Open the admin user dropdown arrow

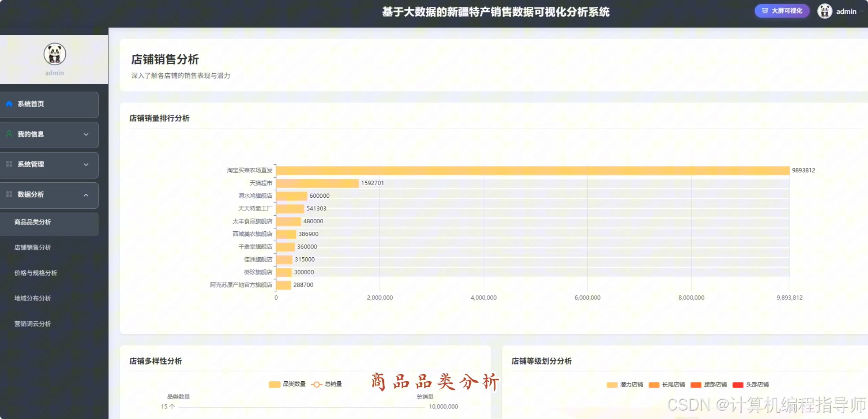pos(862,12)
